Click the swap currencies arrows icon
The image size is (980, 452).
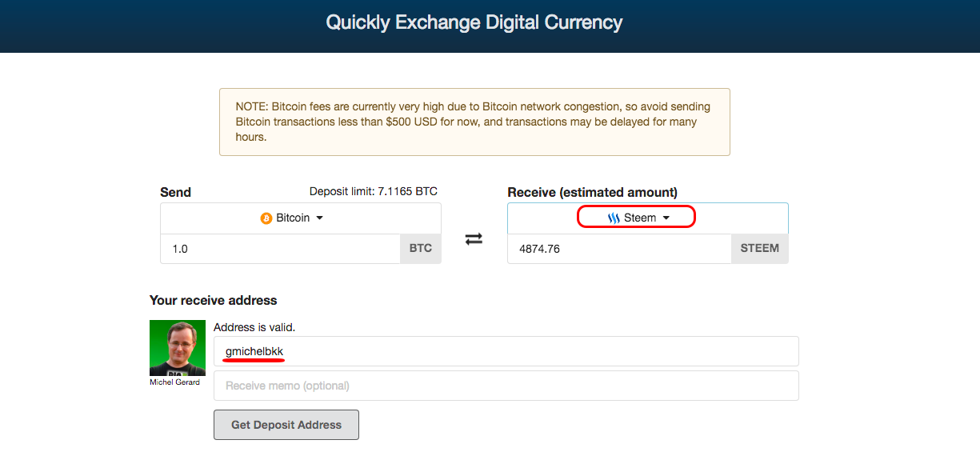coord(474,239)
